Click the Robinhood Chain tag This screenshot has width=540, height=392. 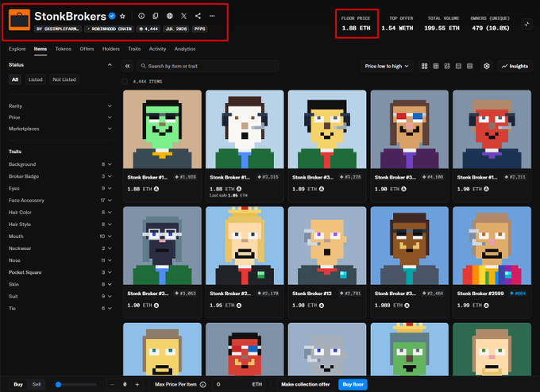pyautogui.click(x=109, y=29)
